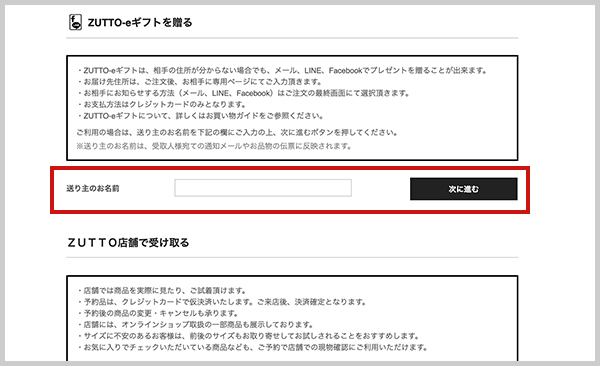The width and height of the screenshot is (600, 366).
Task: Click the line 店舗では商品を実際に見たり
Action: click(x=162, y=291)
